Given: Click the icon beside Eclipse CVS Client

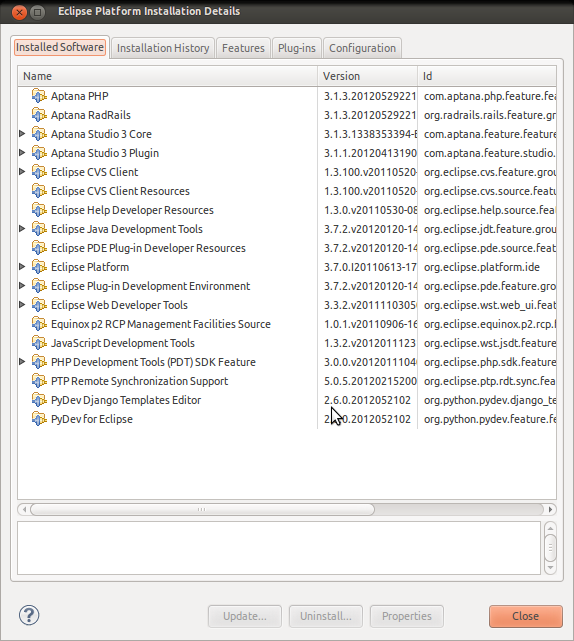Looking at the screenshot, I should [39, 172].
